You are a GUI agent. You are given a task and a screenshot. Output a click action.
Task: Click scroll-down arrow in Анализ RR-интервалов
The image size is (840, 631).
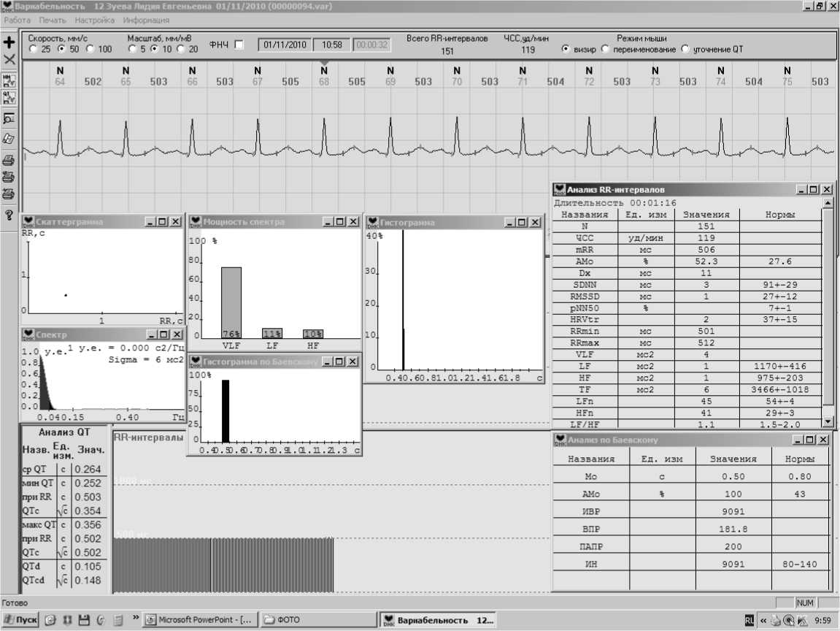point(828,422)
